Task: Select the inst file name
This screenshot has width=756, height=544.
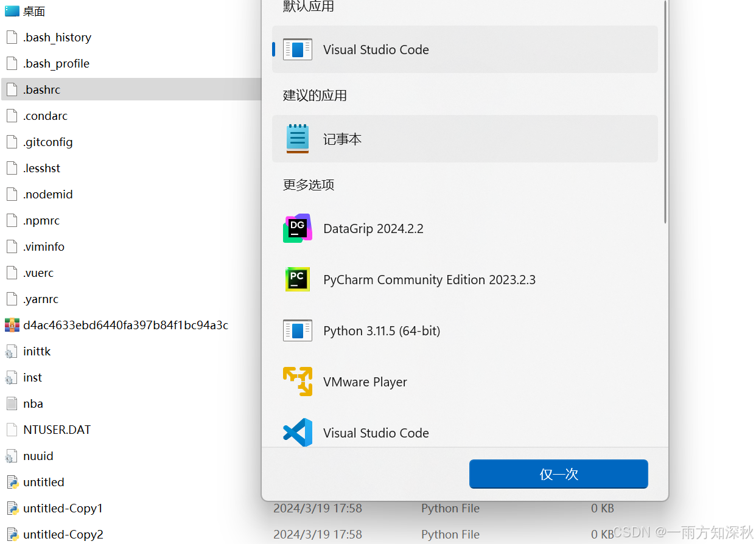Action: (32, 377)
